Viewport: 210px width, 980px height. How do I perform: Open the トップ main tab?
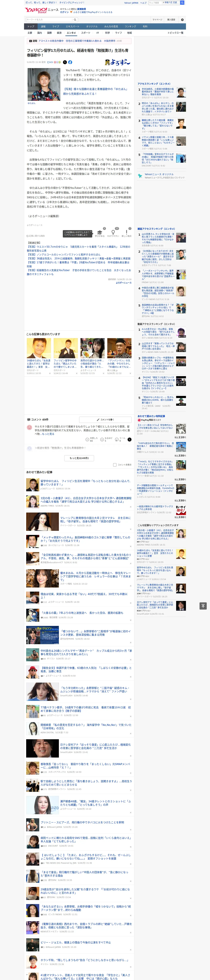tap(31, 27)
